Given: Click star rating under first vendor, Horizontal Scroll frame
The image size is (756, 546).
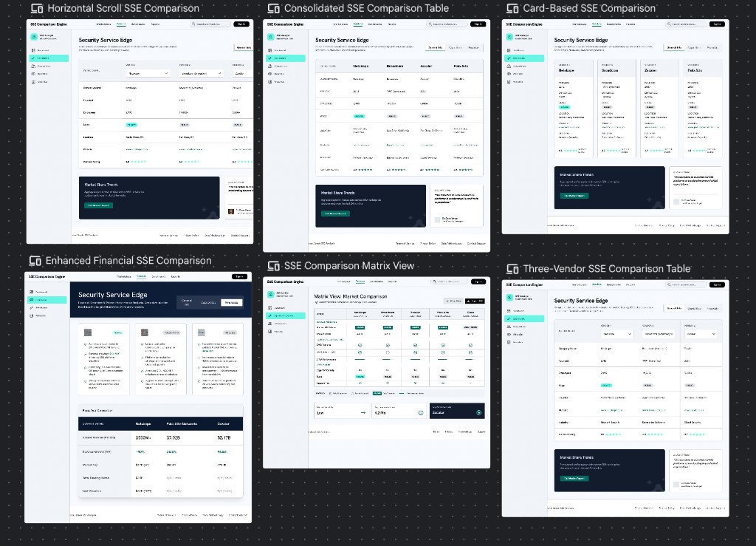Looking at the screenshot, I should (x=138, y=162).
